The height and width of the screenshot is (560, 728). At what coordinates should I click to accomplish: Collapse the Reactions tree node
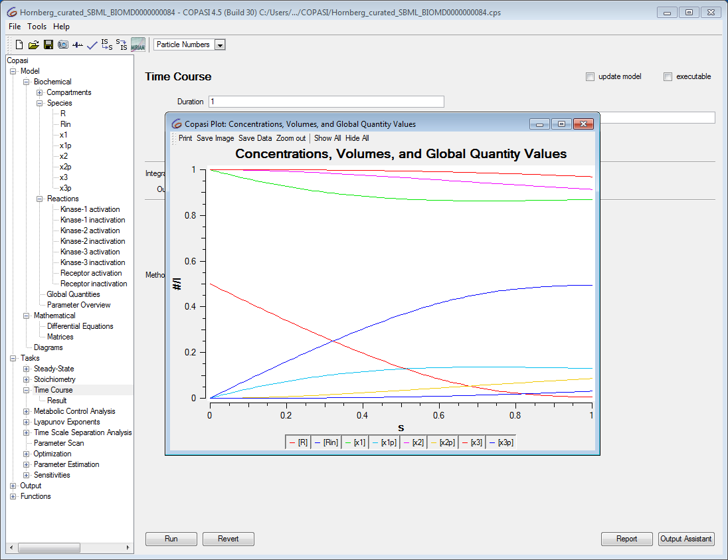39,199
